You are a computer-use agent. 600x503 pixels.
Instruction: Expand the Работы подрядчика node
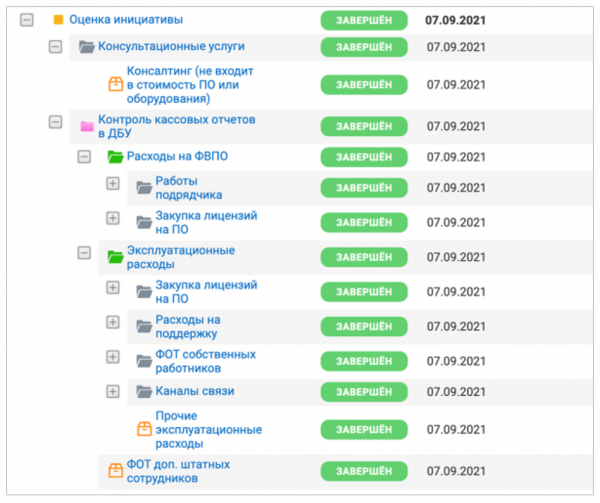(x=113, y=186)
